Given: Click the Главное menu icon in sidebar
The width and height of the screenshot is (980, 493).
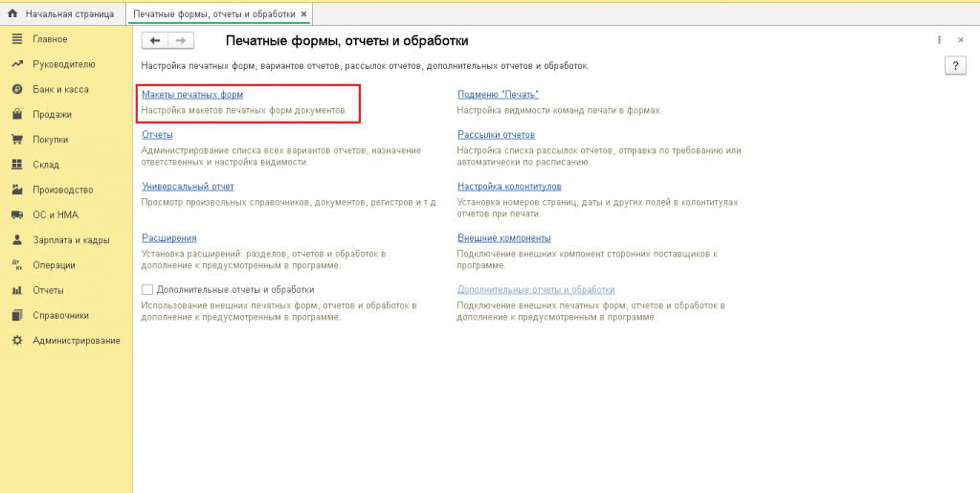Looking at the screenshot, I should [x=16, y=39].
